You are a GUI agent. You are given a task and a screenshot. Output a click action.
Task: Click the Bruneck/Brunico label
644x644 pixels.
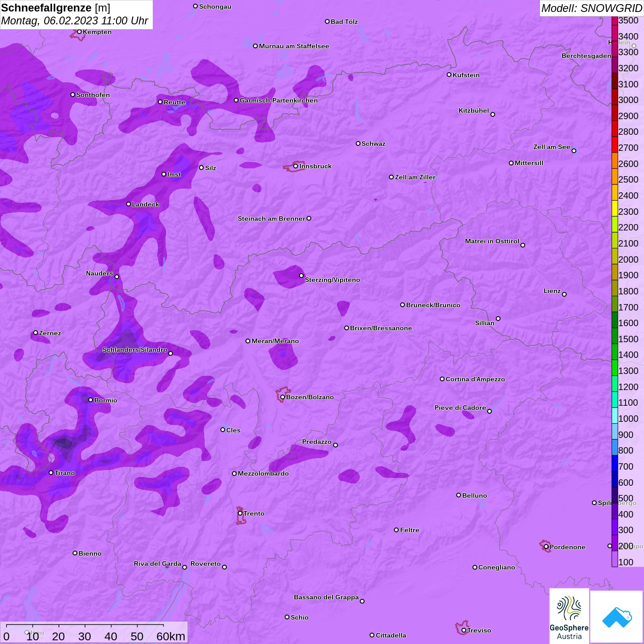click(x=433, y=305)
